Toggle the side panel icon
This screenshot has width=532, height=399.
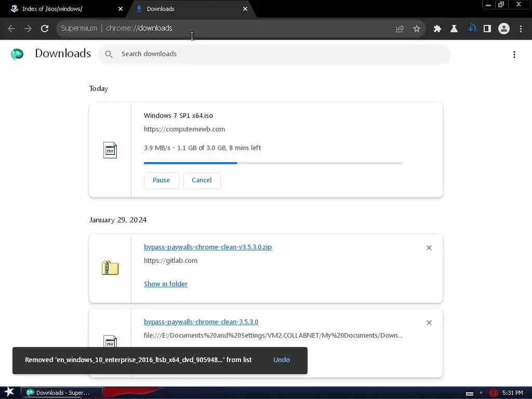pos(487,29)
